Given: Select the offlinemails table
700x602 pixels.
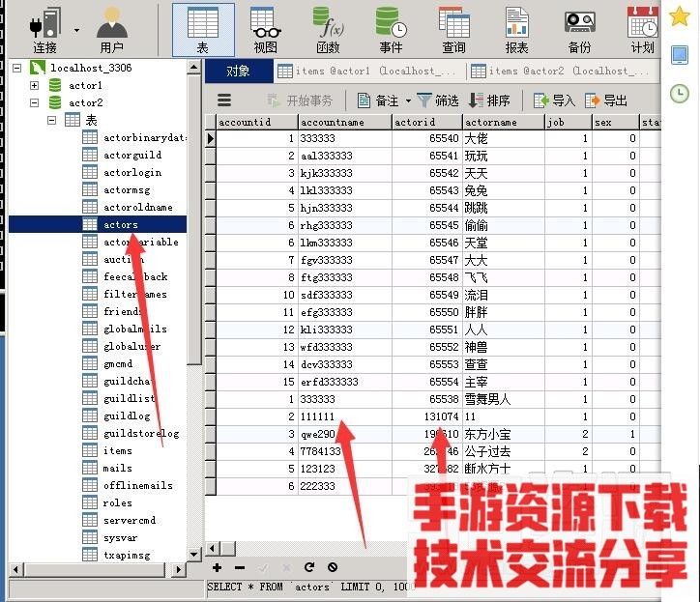Looking at the screenshot, I should [x=137, y=485].
